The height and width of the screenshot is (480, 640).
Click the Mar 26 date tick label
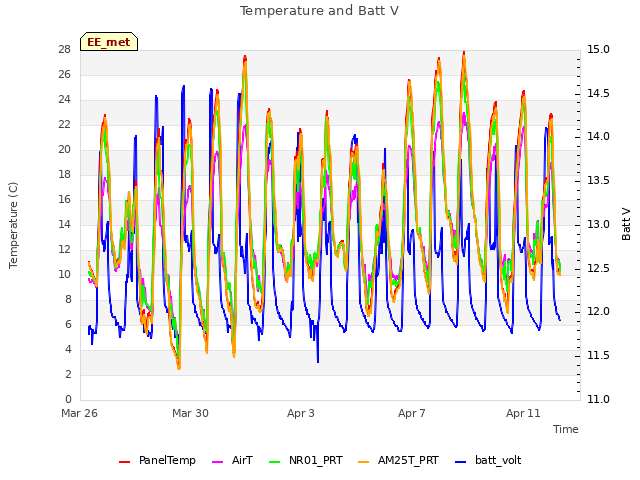[79, 413]
